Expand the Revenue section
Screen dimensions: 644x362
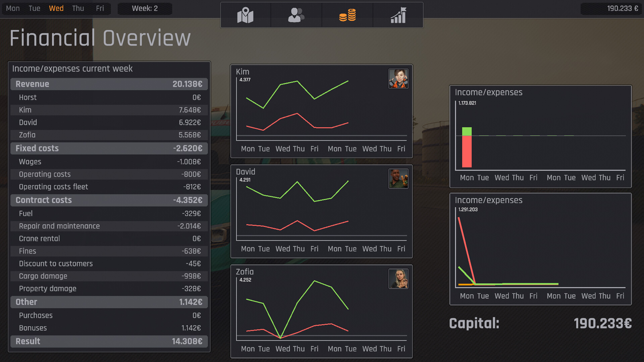pyautogui.click(x=109, y=84)
